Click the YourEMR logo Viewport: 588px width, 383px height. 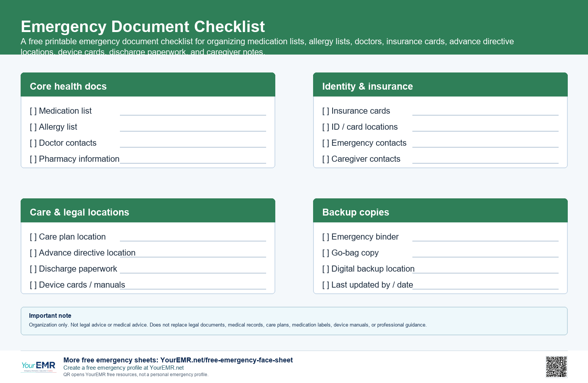click(39, 367)
